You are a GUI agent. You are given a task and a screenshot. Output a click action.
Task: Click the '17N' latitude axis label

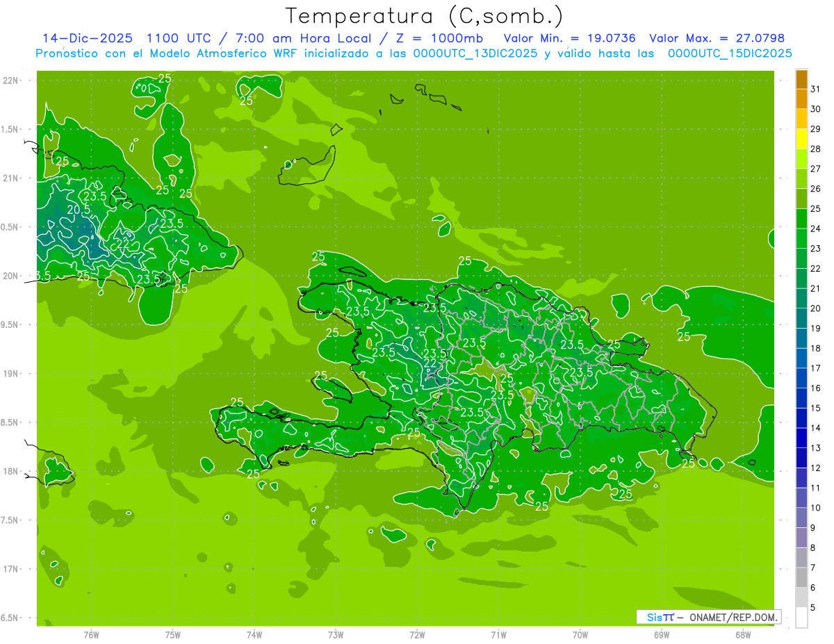point(11,569)
